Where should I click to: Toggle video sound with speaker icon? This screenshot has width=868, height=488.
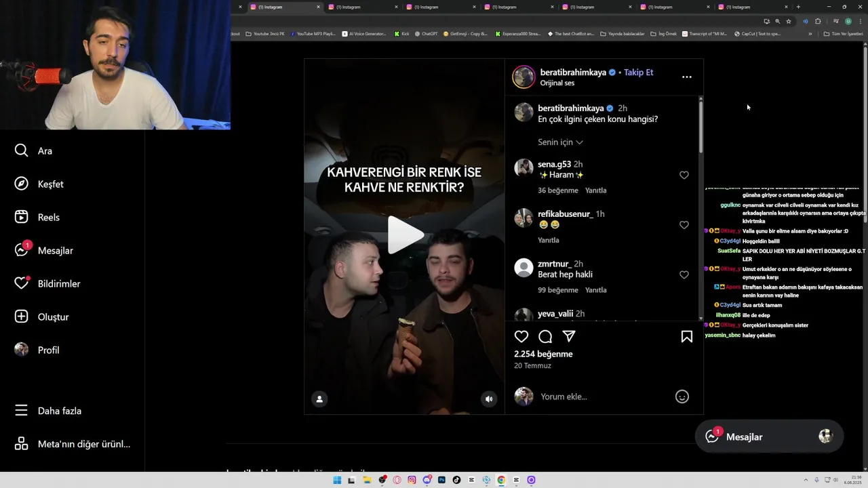pos(489,399)
